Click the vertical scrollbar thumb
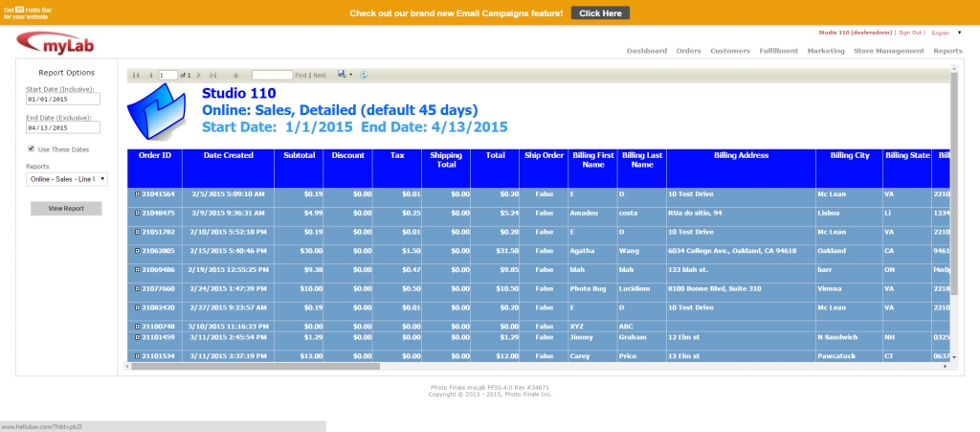980x432 pixels. point(954,184)
